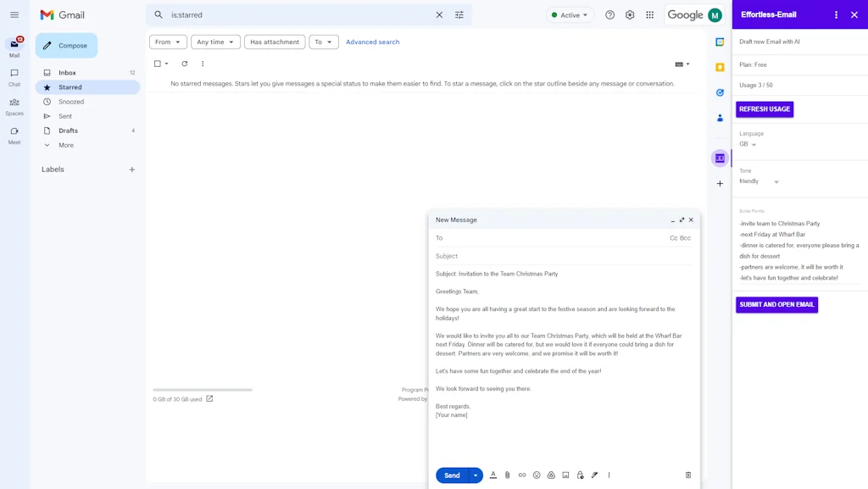Insert signature with the pen icon
868x489 pixels.
[x=594, y=475]
